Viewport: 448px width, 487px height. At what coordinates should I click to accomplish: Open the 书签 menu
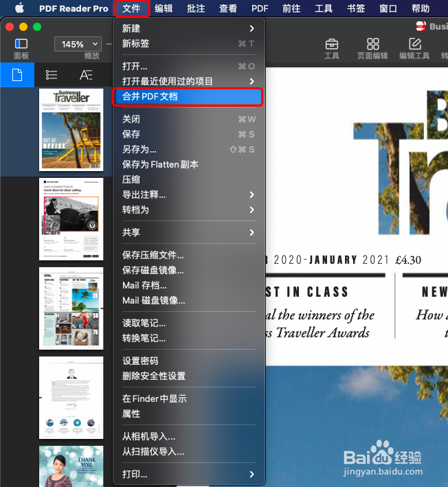pos(356,8)
